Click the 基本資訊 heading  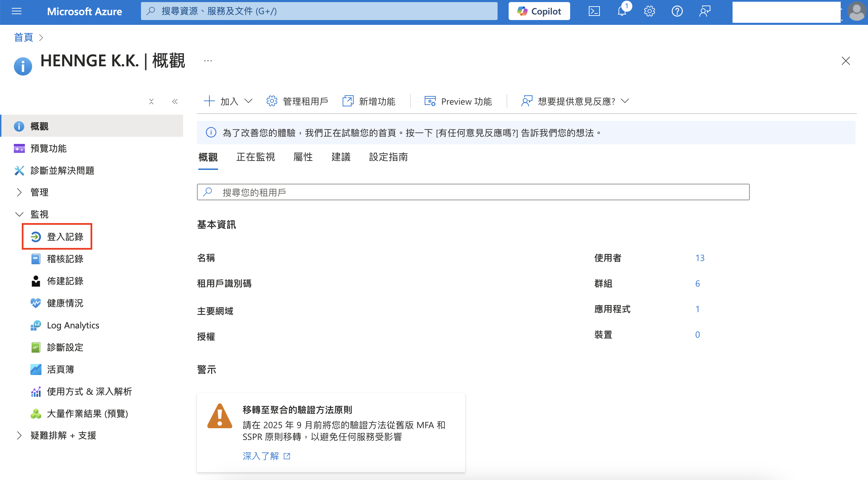tap(216, 225)
